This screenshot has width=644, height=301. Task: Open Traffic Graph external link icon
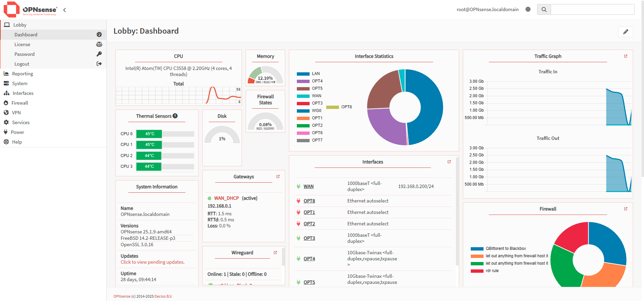[x=626, y=56]
